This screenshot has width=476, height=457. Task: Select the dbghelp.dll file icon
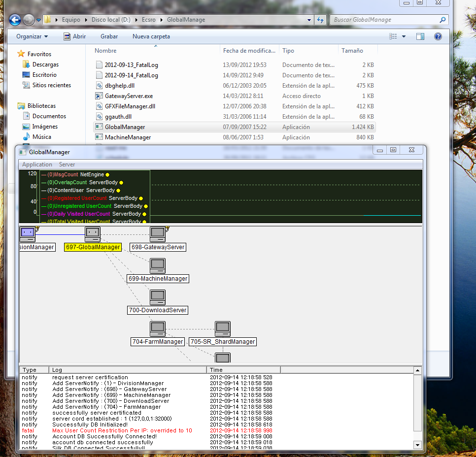coord(99,85)
